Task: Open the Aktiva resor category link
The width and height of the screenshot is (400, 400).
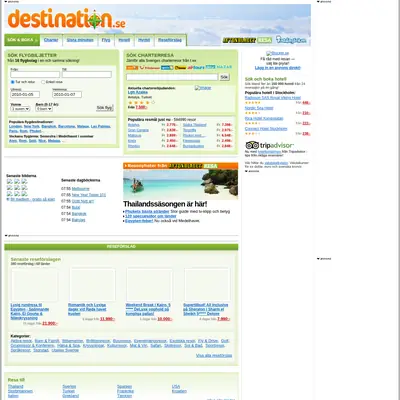Action: tap(21, 341)
